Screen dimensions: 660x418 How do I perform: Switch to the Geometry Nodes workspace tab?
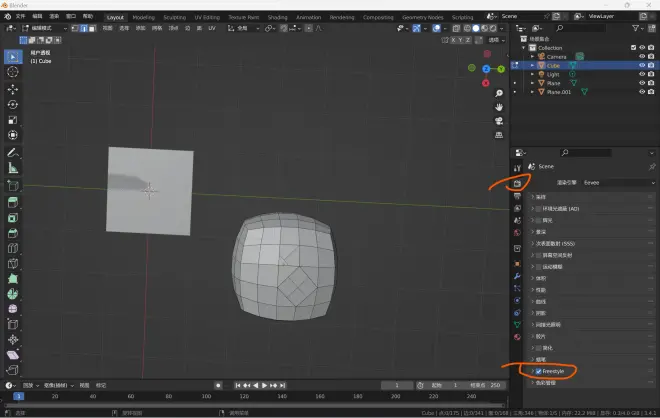pyautogui.click(x=423, y=17)
